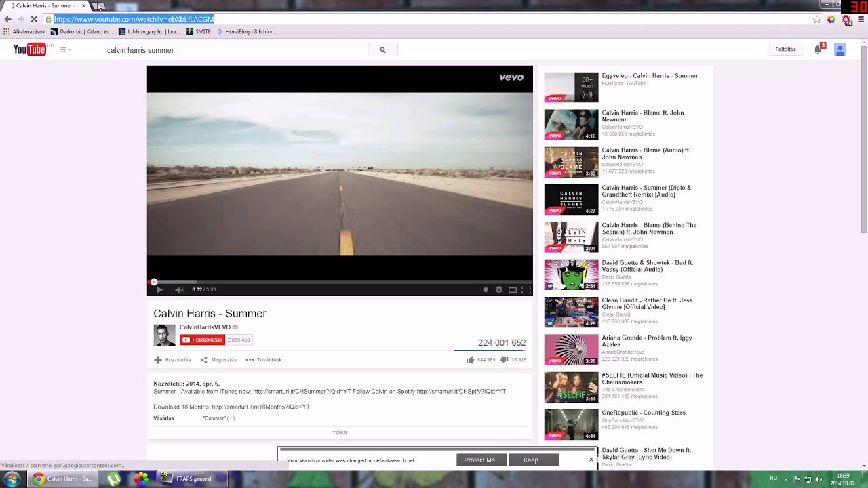Screen dimensions: 868x488
Task: Dismiss the search provider notification bar
Action: pyautogui.click(x=591, y=459)
